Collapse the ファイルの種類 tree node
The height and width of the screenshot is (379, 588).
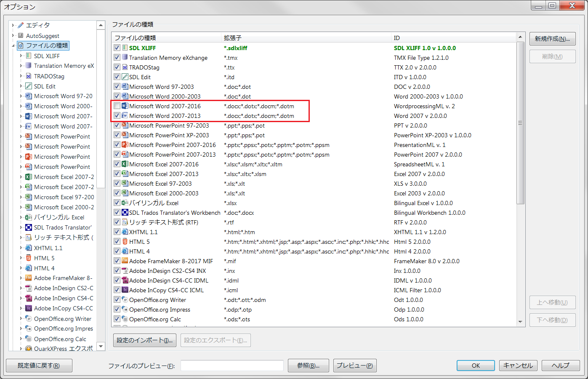click(13, 45)
